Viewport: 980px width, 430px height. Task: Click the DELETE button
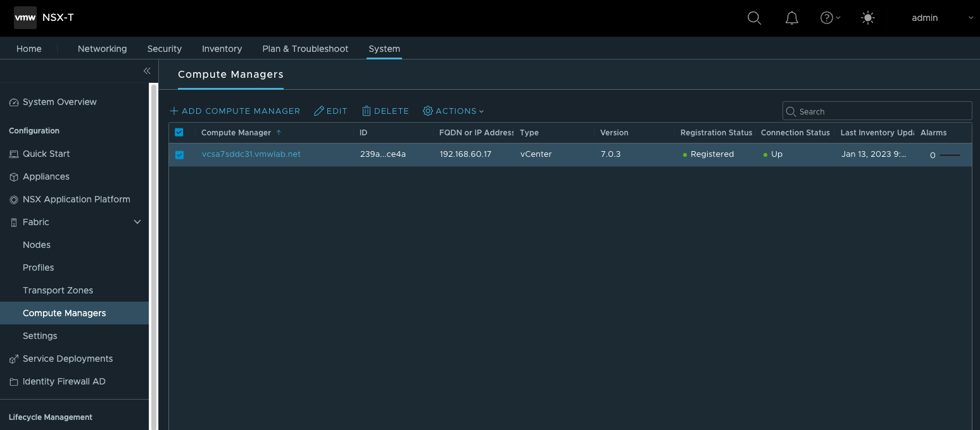tap(386, 111)
